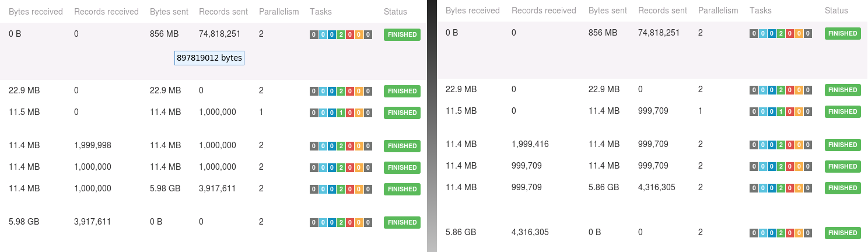
Task: Click the 5.86 GB bytes sent cell
Action: 604,187
